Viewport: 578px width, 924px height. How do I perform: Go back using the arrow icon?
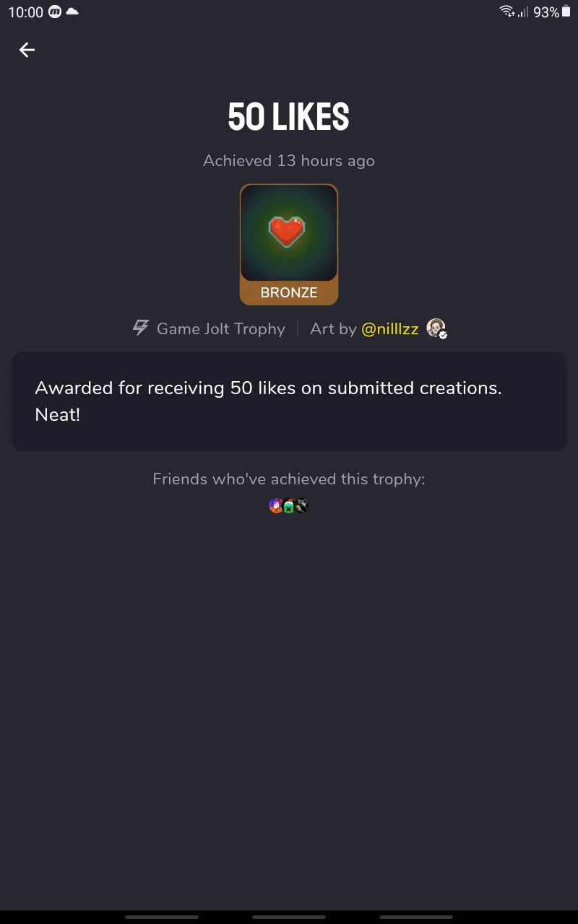(x=27, y=50)
